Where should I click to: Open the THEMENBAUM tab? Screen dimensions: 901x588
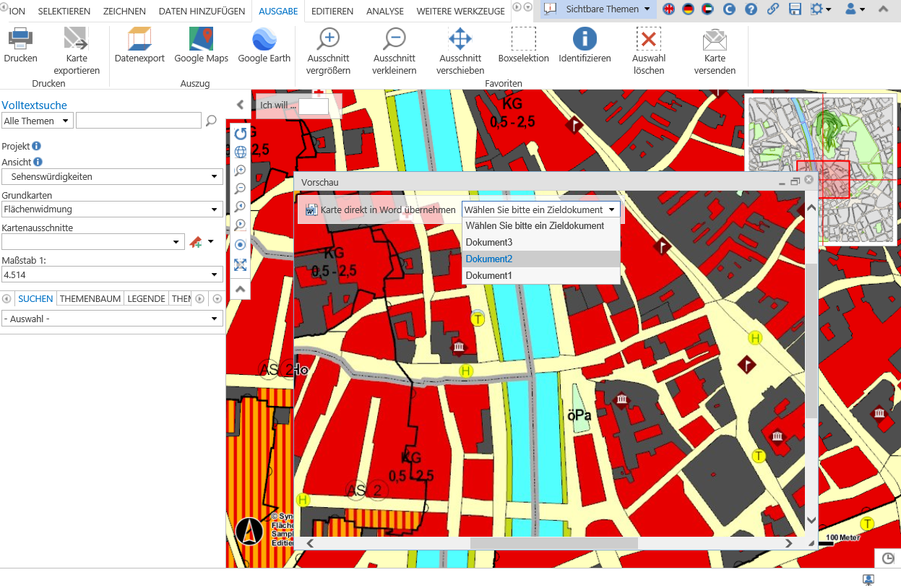(x=90, y=298)
